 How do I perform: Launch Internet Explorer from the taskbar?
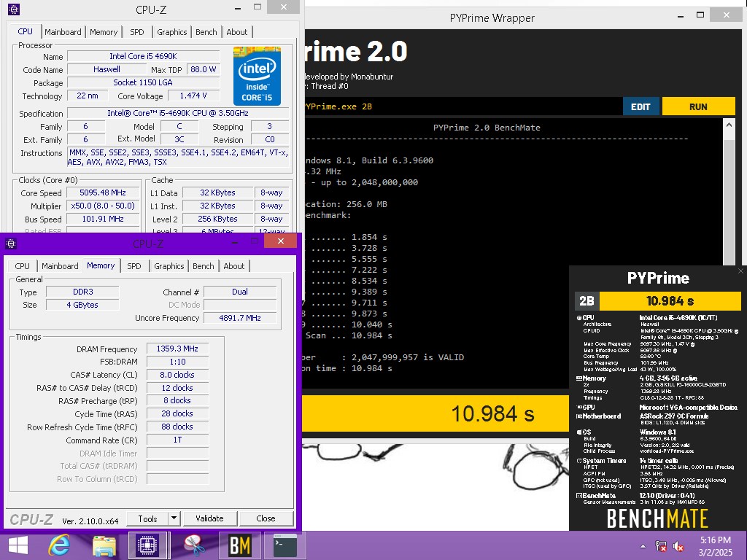(59, 545)
